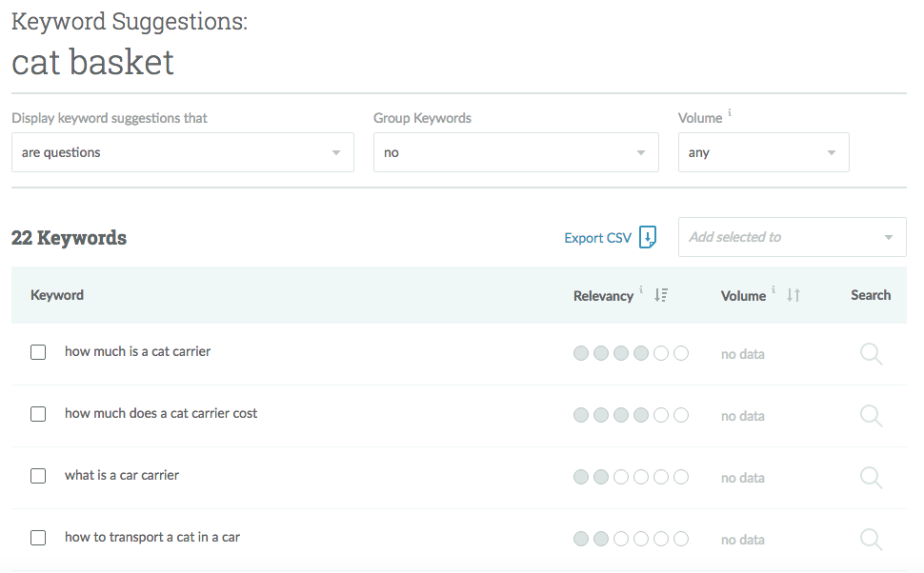Sort by Relevancy using the sort icon
This screenshot has width=924, height=573.
tap(661, 296)
